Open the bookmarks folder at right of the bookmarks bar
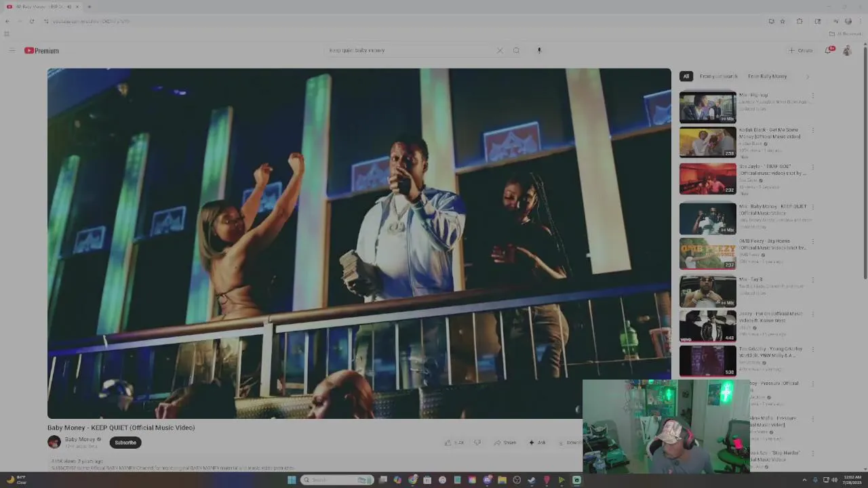Image resolution: width=868 pixels, height=488 pixels. pyautogui.click(x=846, y=33)
